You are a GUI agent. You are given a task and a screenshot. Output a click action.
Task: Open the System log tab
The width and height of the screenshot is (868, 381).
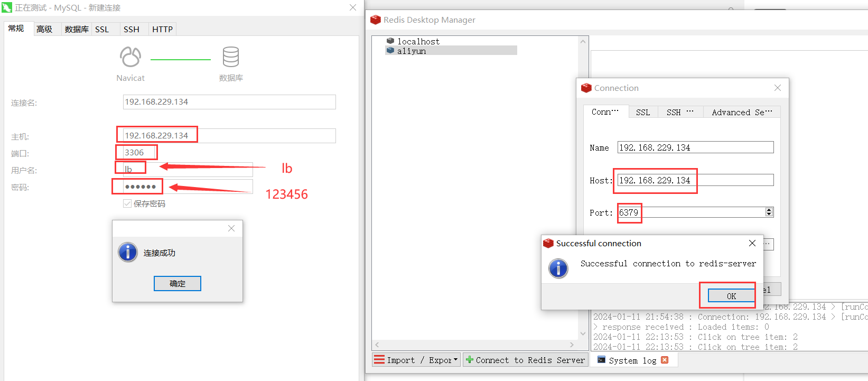click(x=633, y=360)
